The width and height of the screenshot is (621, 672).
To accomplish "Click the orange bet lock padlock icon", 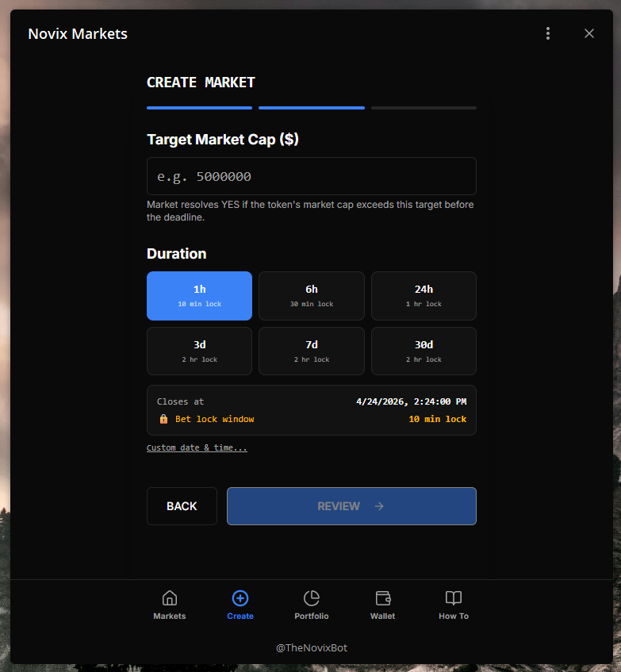I will (163, 419).
